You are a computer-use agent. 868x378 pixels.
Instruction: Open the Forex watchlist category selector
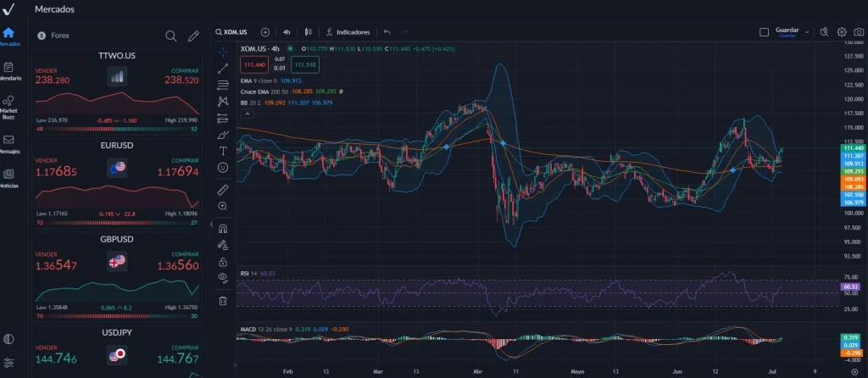[x=53, y=36]
